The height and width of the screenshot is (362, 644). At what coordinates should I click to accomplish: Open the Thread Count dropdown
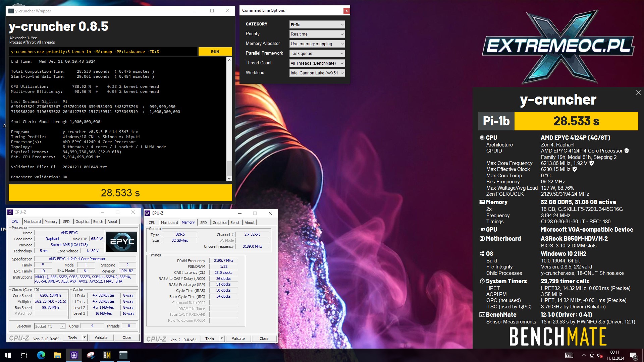[x=317, y=63]
